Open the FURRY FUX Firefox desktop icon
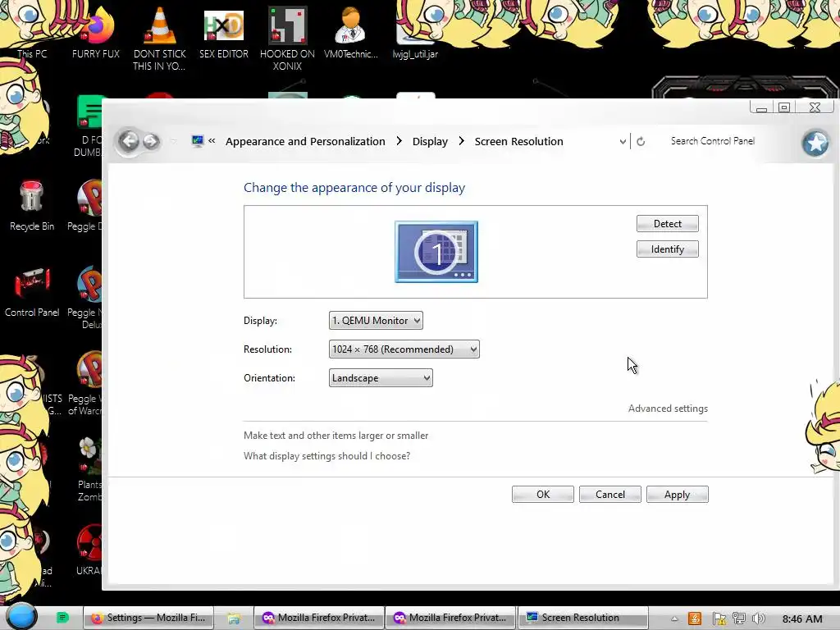Image resolution: width=840 pixels, height=630 pixels. click(x=96, y=32)
